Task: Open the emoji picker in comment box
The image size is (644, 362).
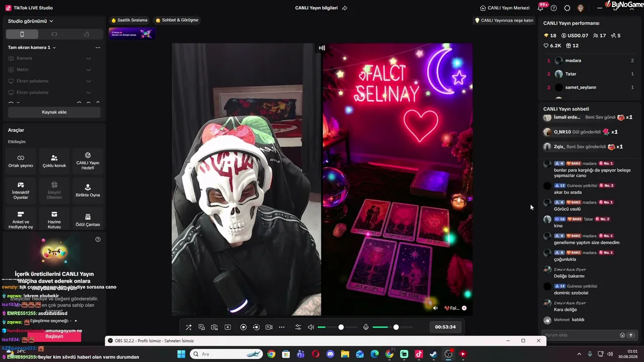Action: coord(622,335)
